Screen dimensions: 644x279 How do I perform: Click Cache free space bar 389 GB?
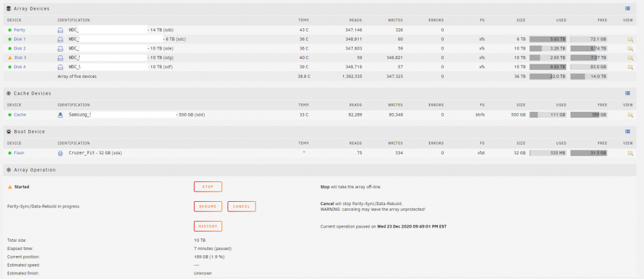(x=589, y=114)
